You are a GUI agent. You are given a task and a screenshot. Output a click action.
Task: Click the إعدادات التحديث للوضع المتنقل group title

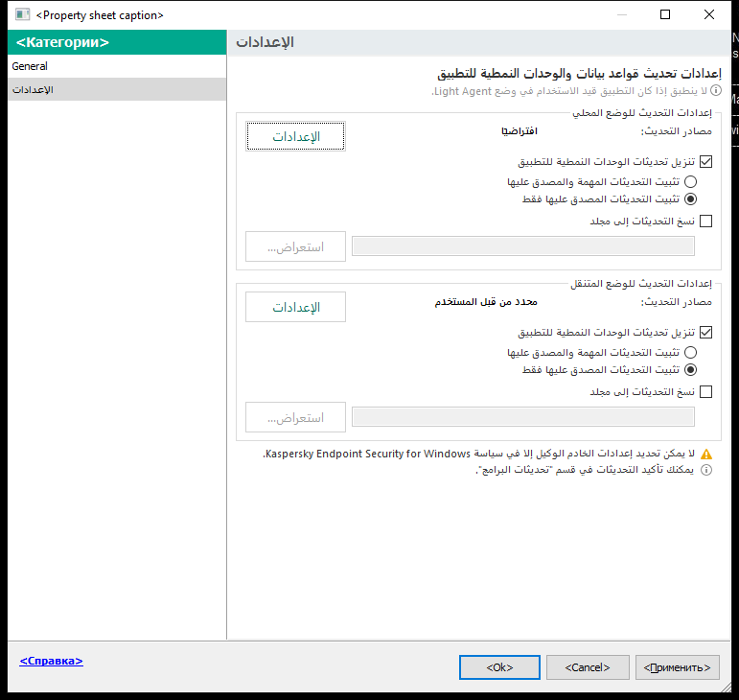(x=641, y=284)
